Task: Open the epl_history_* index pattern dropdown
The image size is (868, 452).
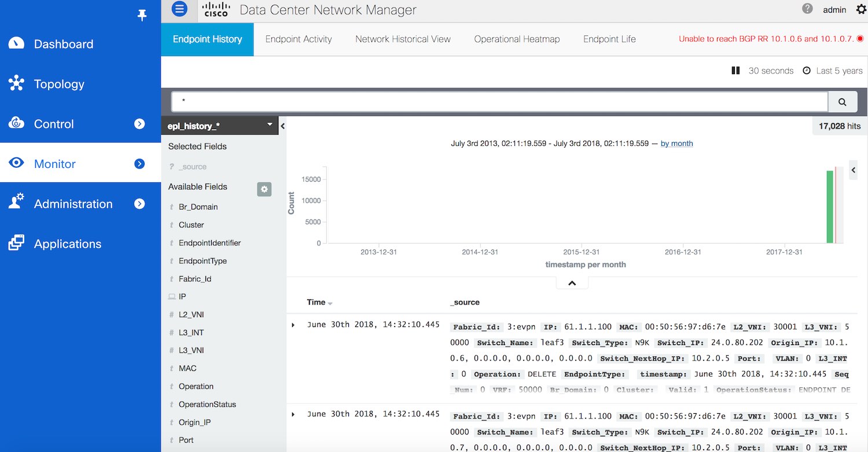Action: [x=220, y=126]
